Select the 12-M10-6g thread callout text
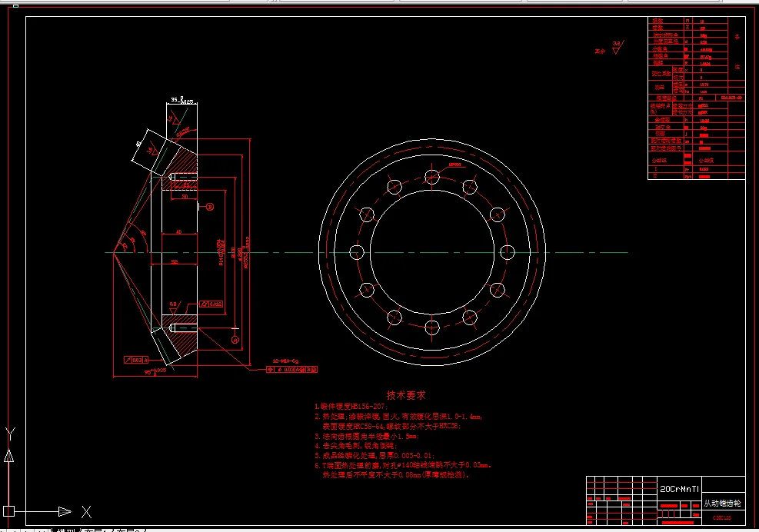759x532 pixels. 285,361
